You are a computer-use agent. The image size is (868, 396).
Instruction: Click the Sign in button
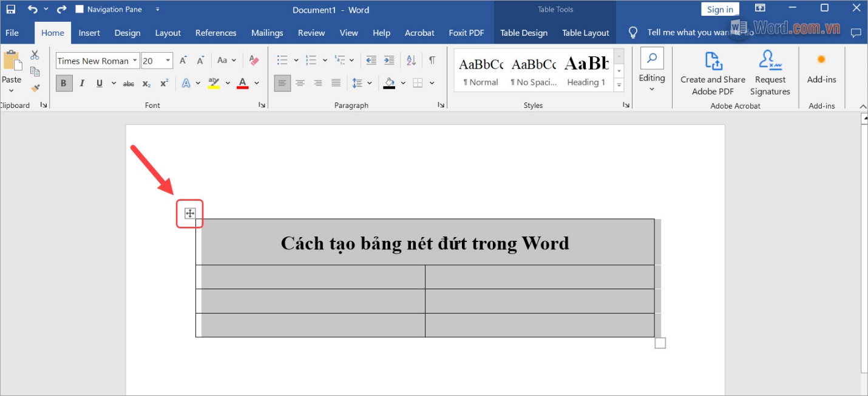point(720,8)
